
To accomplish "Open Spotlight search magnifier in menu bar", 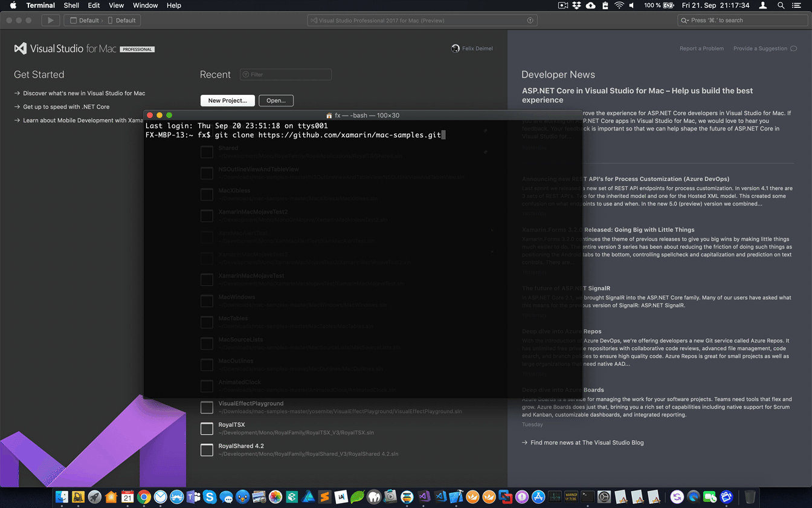I will [781, 5].
